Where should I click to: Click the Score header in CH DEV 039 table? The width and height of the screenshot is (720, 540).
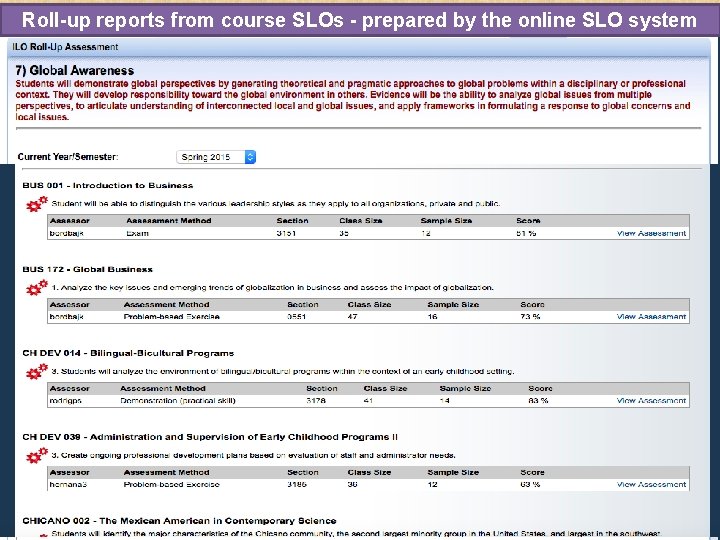coord(532,472)
